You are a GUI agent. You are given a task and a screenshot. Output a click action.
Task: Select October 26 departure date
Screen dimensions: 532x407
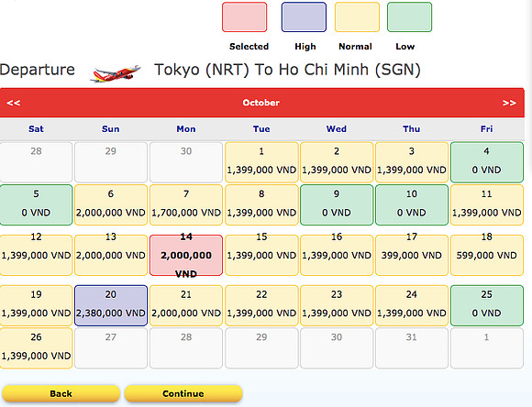click(36, 348)
